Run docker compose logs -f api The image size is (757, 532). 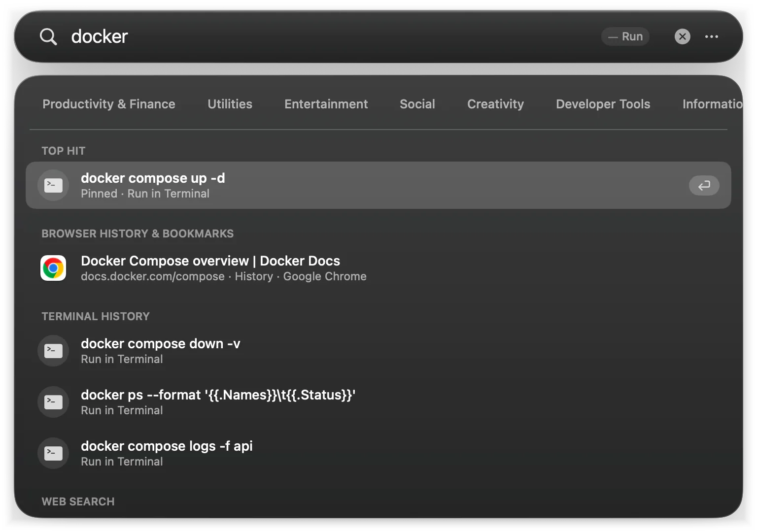coord(378,453)
